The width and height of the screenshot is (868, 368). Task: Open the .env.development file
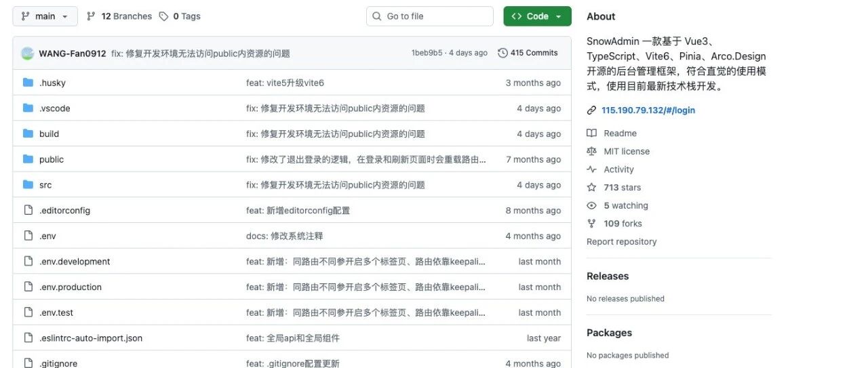coord(75,262)
